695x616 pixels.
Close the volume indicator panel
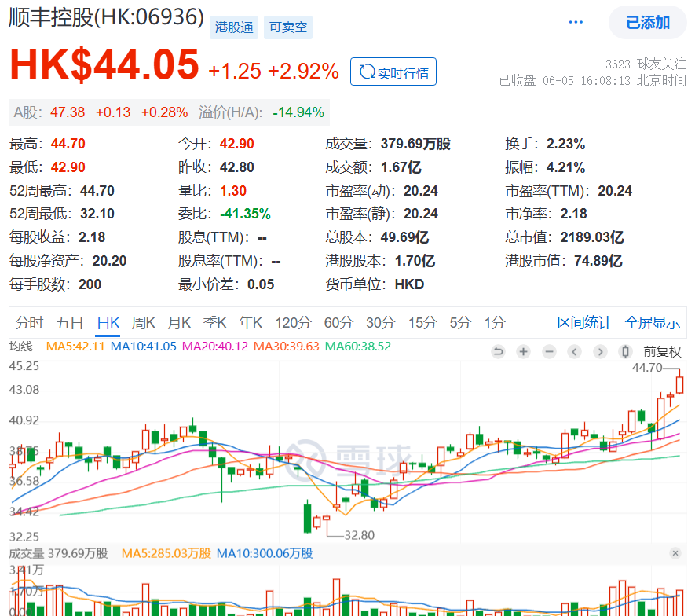coord(675,553)
